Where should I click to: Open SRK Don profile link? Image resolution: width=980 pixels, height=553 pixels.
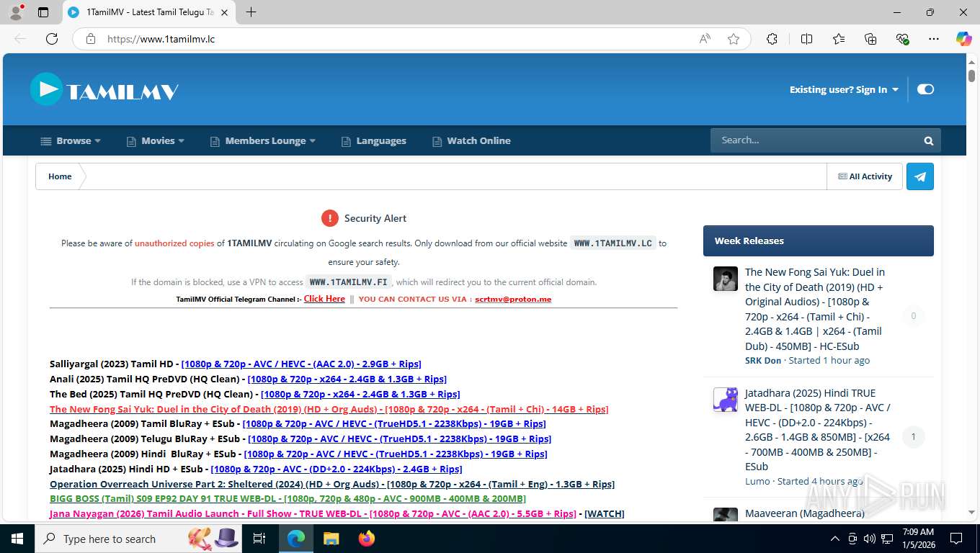click(763, 360)
